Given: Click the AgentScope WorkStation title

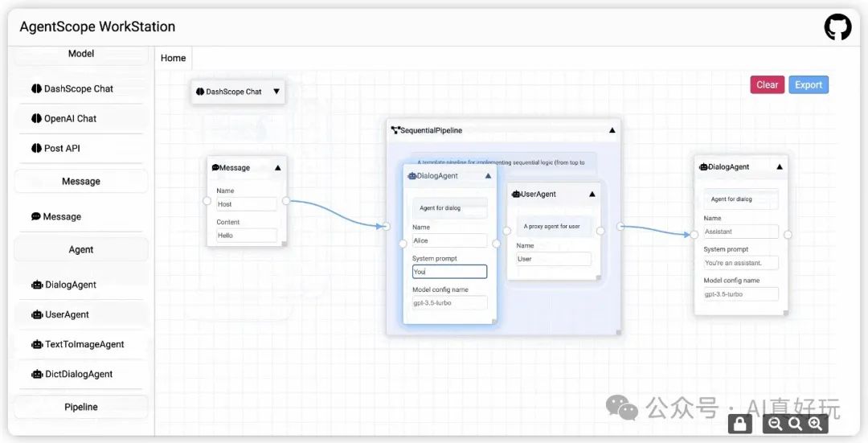Looking at the screenshot, I should point(97,27).
